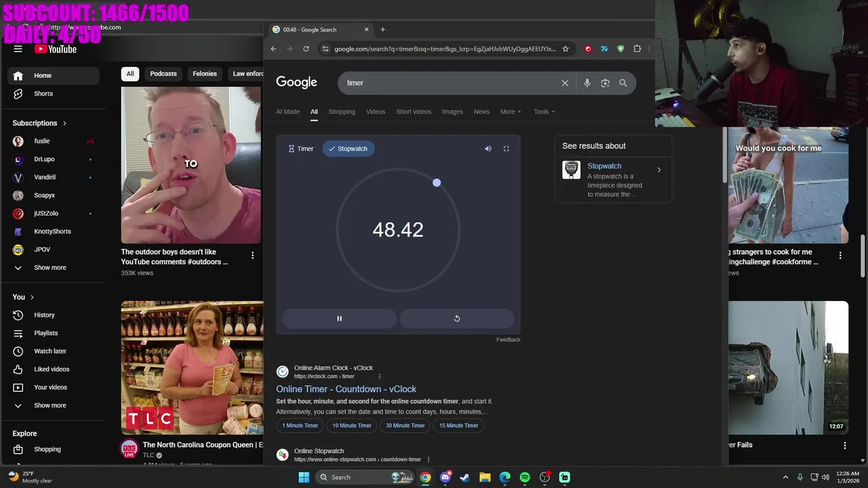Open YouTube Shorts in sidebar
Viewport: 868px width, 488px height.
[53, 94]
